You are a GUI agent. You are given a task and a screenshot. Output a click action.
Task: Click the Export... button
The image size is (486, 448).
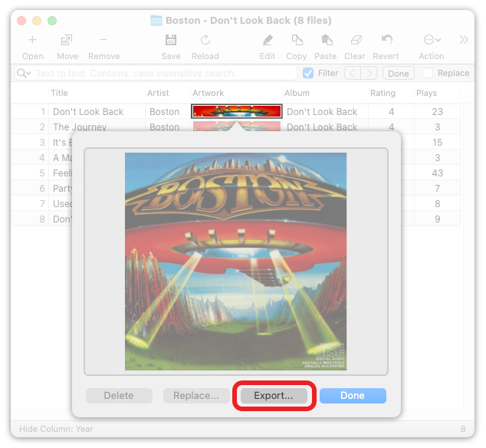click(274, 396)
